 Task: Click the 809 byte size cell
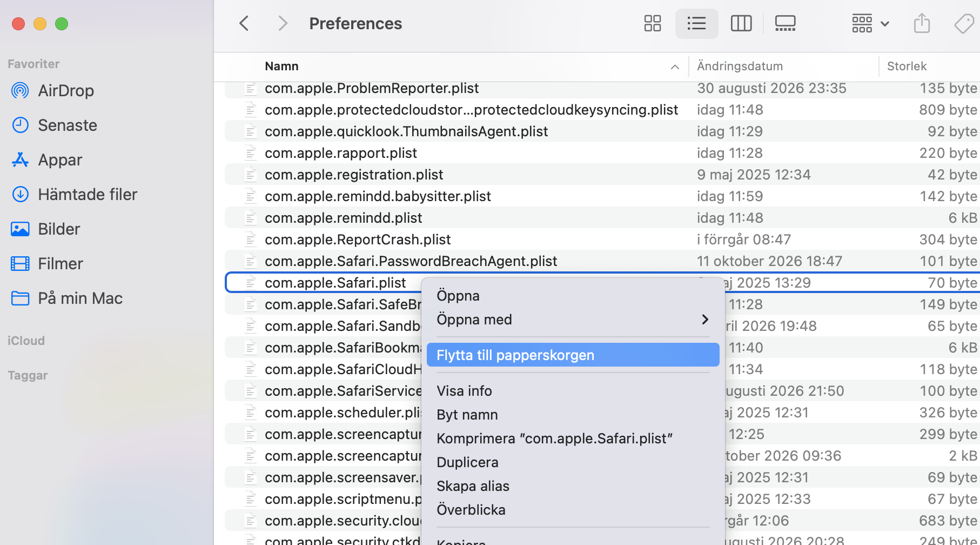(x=948, y=110)
